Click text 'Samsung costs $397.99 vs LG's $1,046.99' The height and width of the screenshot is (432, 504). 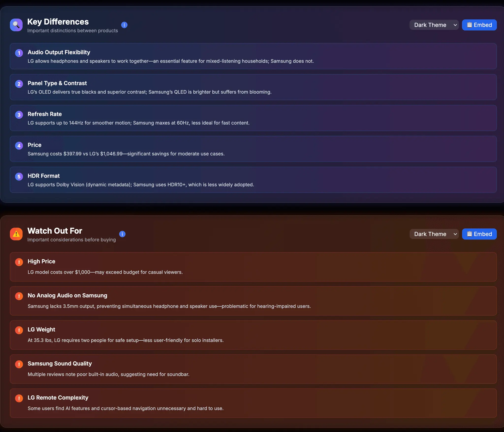point(75,154)
